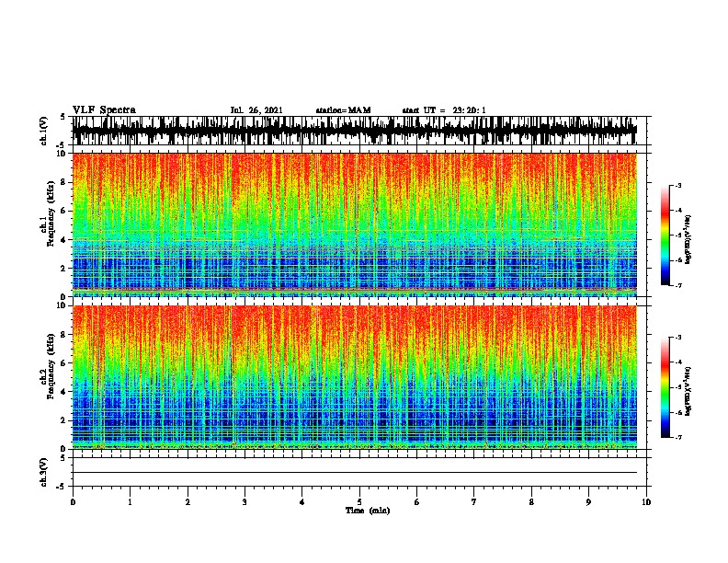Click the "Time (min)" axis label
Image resolution: width=728 pixels, height=563 pixels.
(368, 511)
